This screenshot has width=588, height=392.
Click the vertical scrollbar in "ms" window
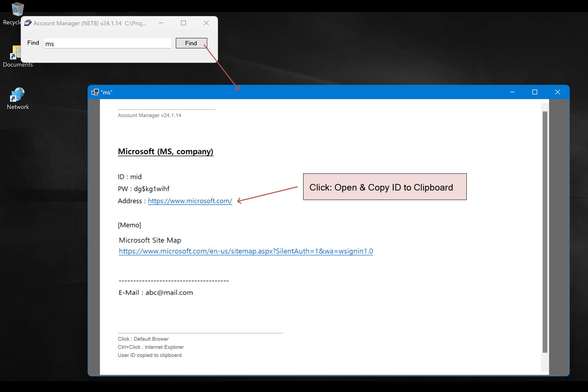coord(545,232)
